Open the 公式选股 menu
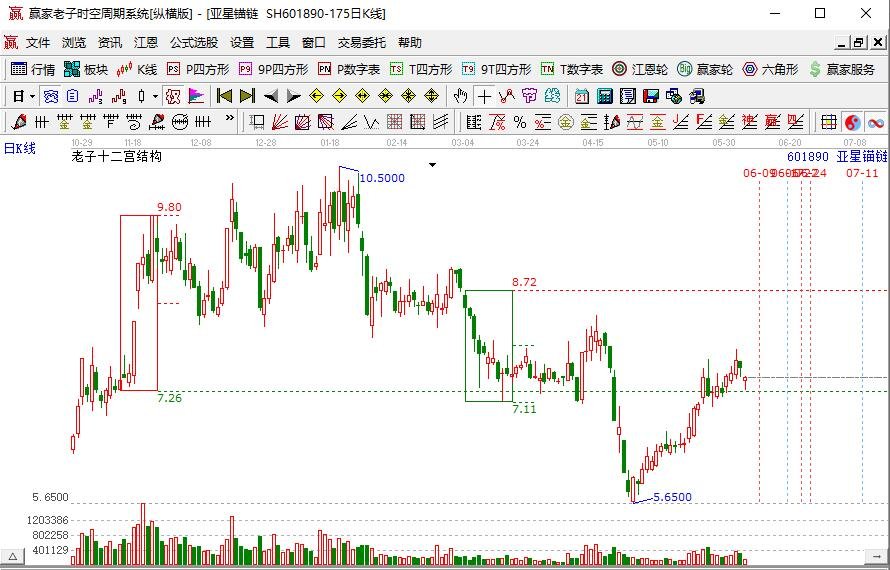This screenshot has width=890, height=570. coord(194,43)
